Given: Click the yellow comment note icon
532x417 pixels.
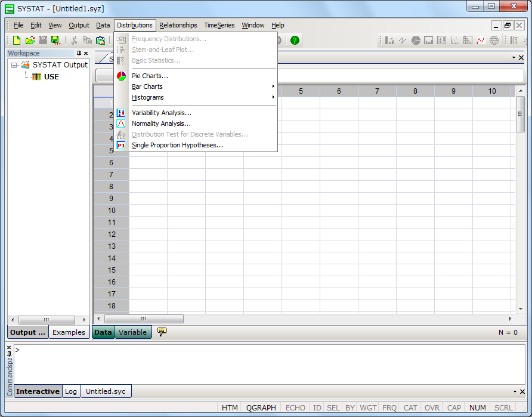Looking at the screenshot, I should coord(162,332).
